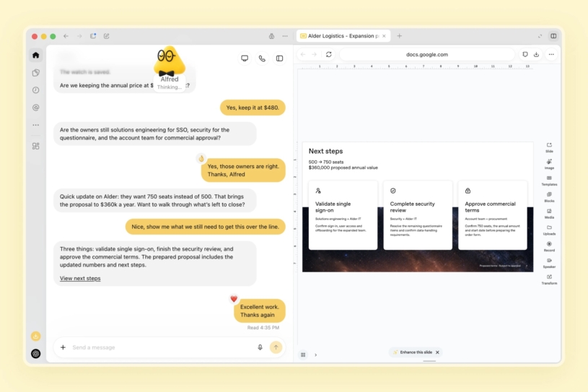The image size is (588, 392).
Task: Click the 'Yes, keep it at $480.' message
Action: [x=253, y=108]
